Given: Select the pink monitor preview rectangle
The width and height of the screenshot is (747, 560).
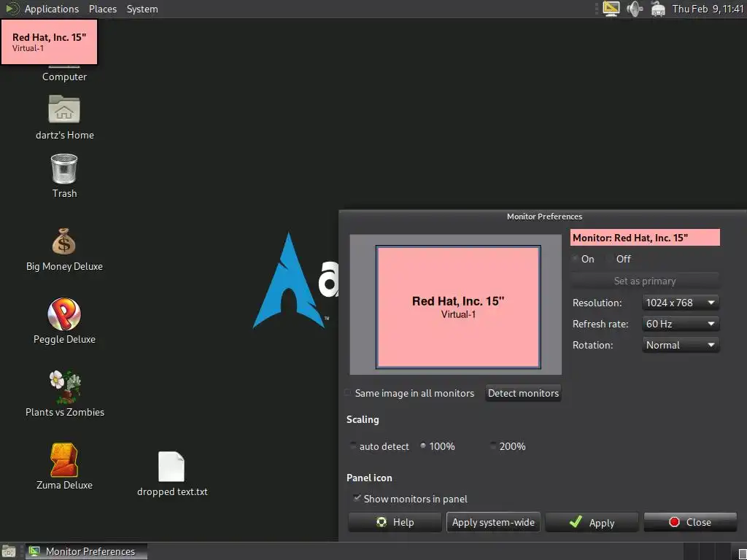Looking at the screenshot, I should (458, 307).
